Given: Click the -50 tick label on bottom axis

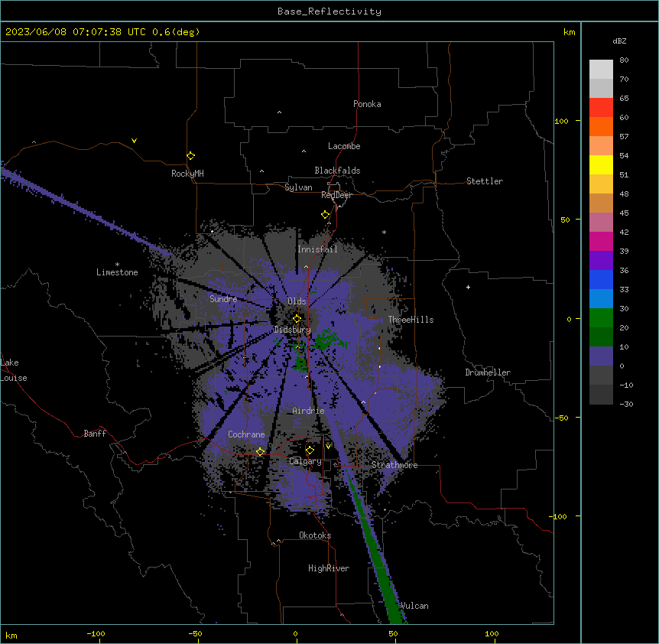Looking at the screenshot, I should pyautogui.click(x=195, y=633).
